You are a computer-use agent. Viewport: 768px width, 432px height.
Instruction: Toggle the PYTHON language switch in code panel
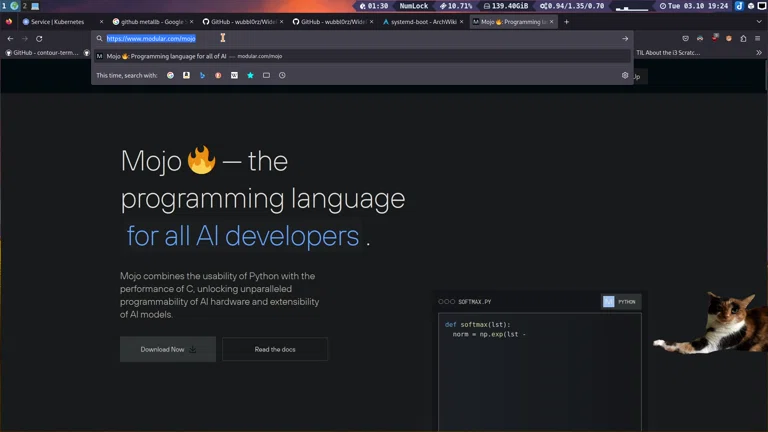[621, 302]
